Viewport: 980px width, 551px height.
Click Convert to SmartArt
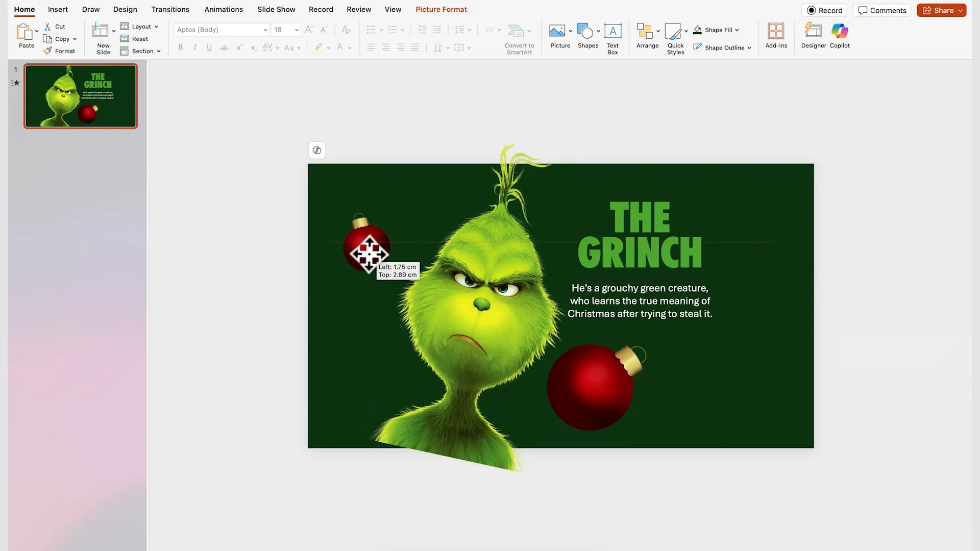click(519, 39)
